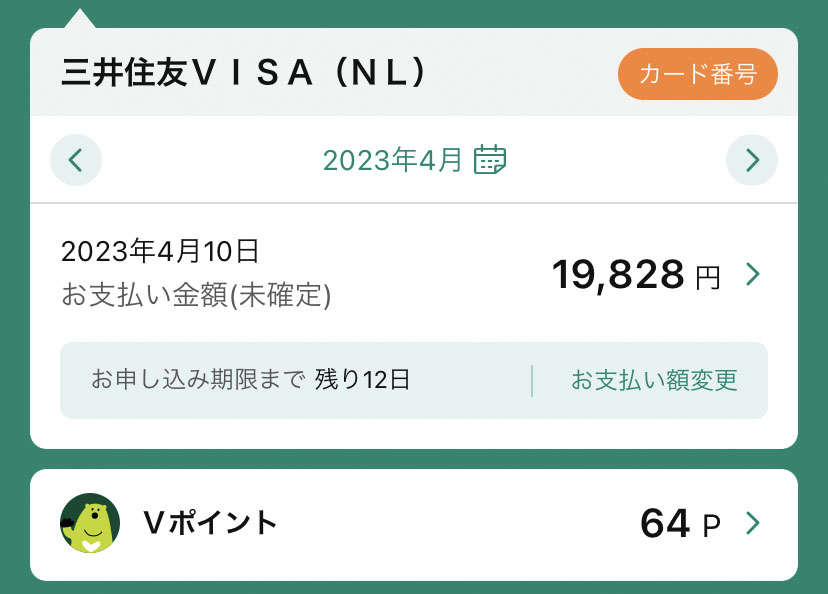Expand Vポイント details chevron
The height and width of the screenshot is (594, 828).
753,523
